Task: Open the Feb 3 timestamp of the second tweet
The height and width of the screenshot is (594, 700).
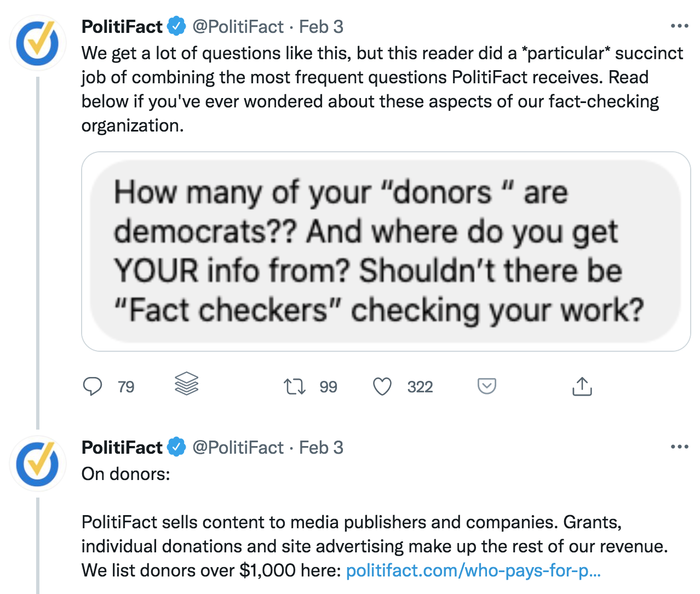Action: 321,447
